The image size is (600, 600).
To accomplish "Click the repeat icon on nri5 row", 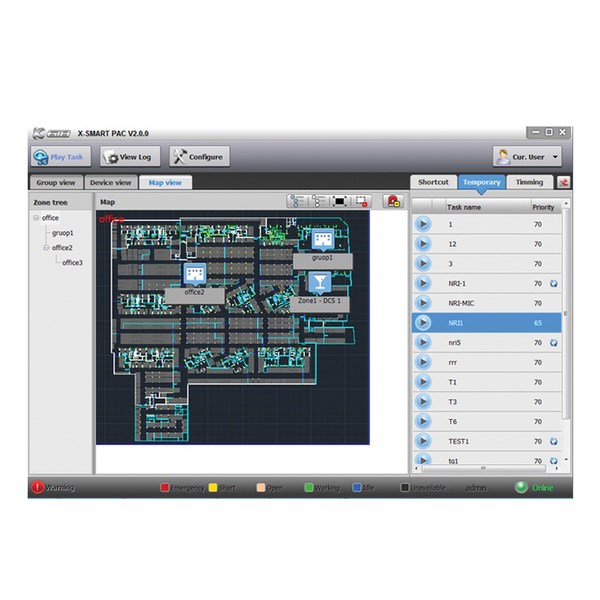I will (x=553, y=343).
